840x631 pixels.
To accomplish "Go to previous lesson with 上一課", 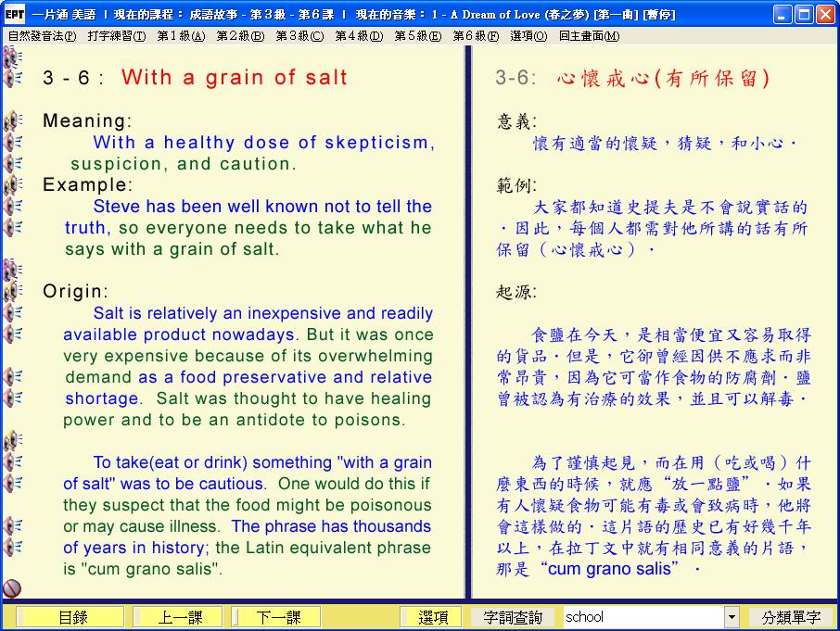I will point(178,617).
